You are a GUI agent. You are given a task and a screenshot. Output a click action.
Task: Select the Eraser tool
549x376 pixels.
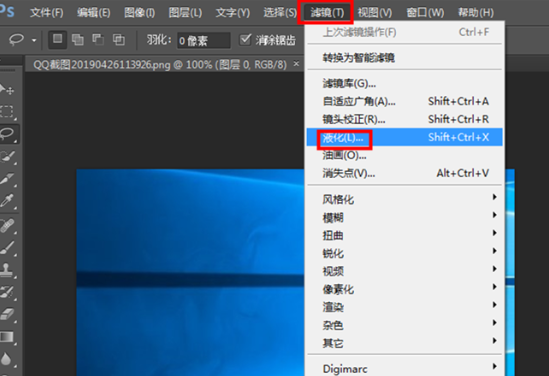pos(7,314)
